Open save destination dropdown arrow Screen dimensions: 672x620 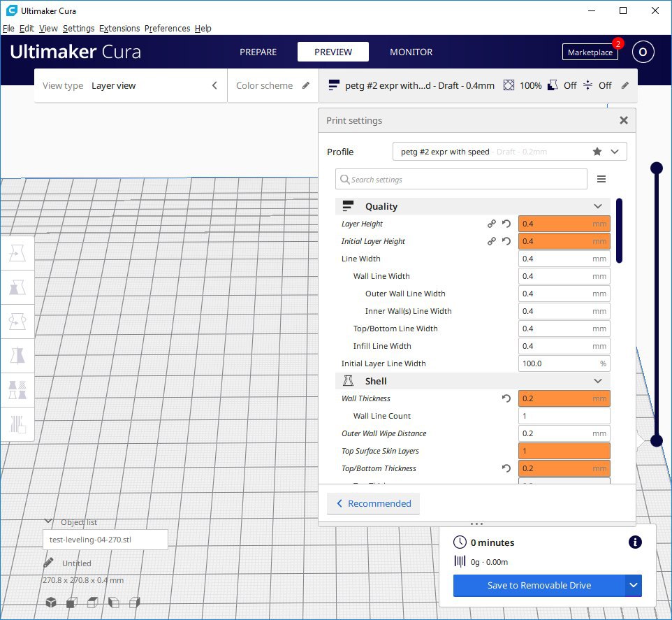634,585
